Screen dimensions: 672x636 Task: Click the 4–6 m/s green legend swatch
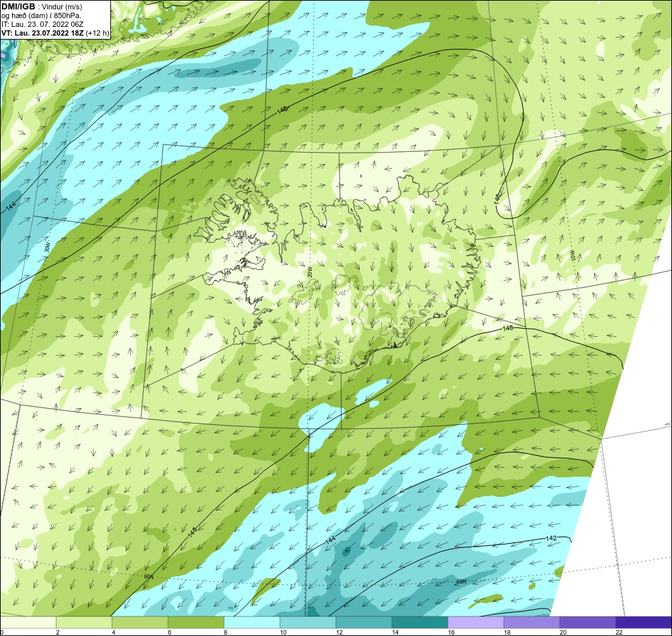pyautogui.click(x=140, y=622)
